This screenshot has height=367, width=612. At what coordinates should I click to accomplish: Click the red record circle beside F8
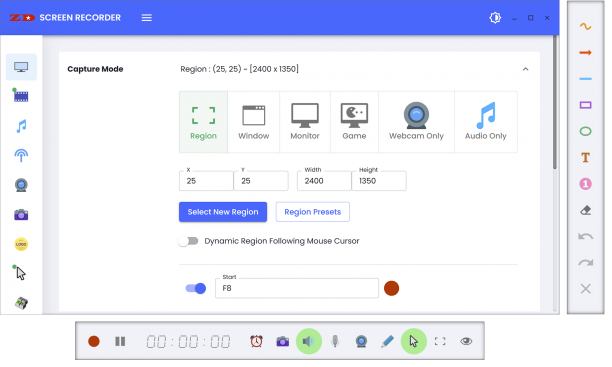pos(391,289)
